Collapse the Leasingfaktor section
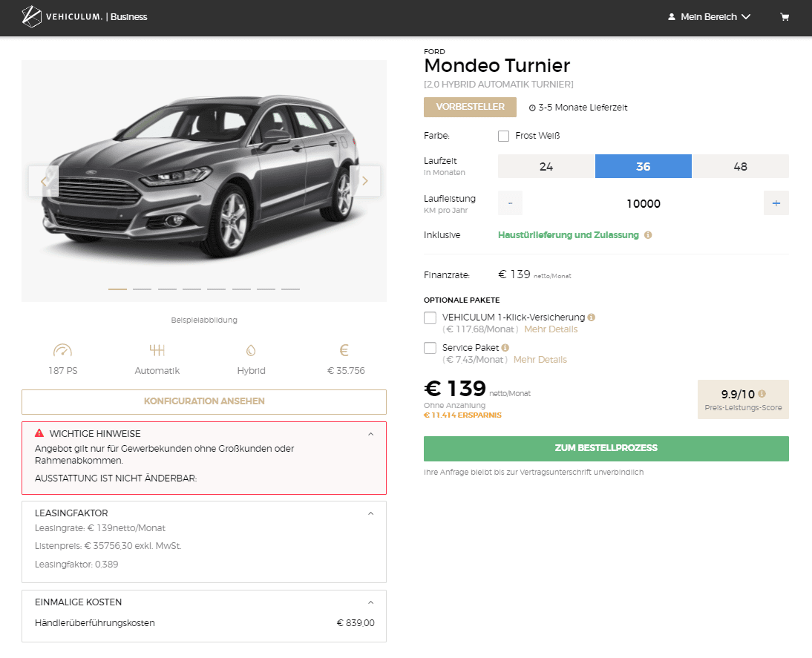Viewport: 812px width, 658px height. [371, 513]
